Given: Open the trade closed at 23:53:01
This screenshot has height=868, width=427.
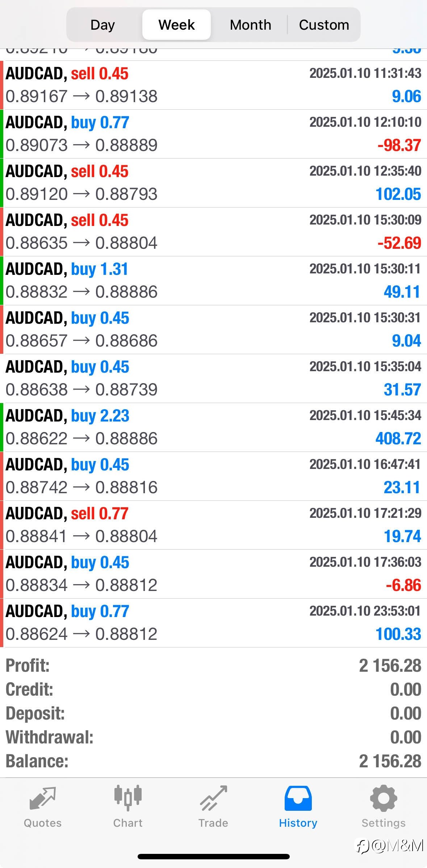Looking at the screenshot, I should 213,623.
